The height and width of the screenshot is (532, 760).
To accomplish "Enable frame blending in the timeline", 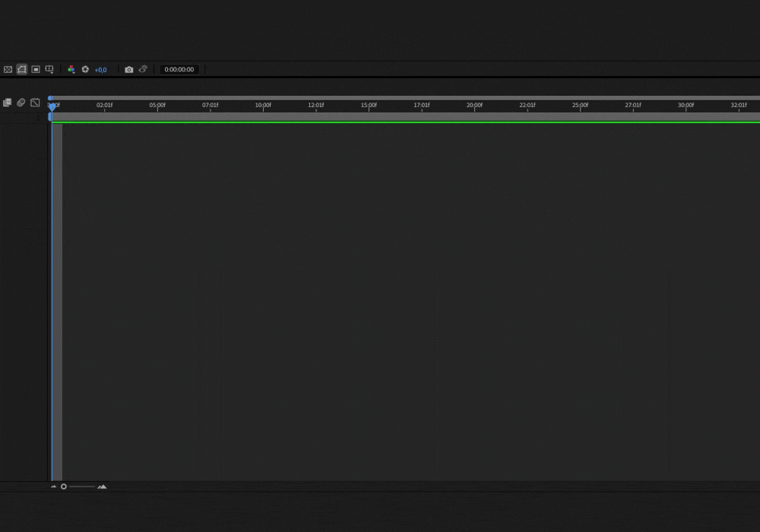I will pyautogui.click(x=8, y=103).
